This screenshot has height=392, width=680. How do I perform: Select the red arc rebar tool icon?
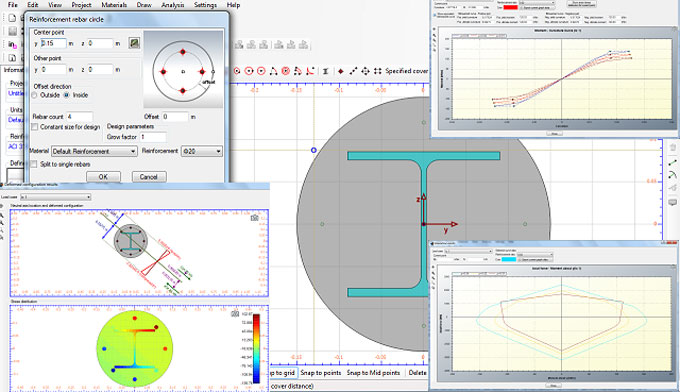coord(310,71)
